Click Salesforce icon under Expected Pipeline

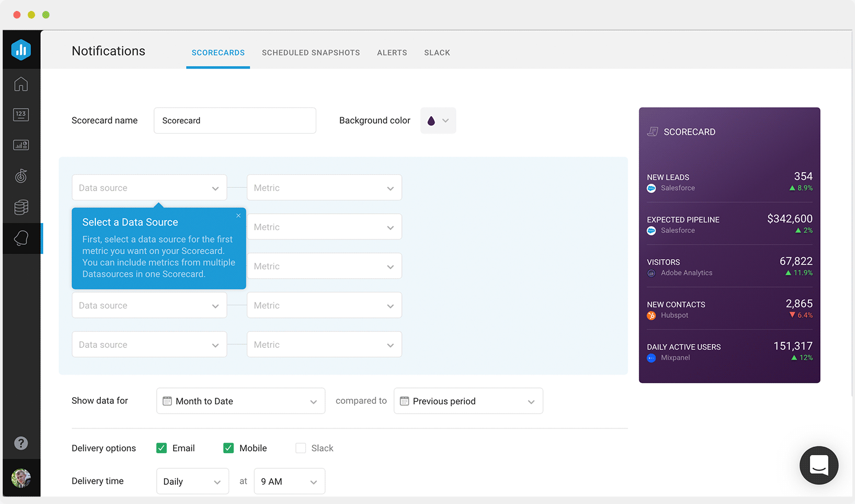[651, 231]
